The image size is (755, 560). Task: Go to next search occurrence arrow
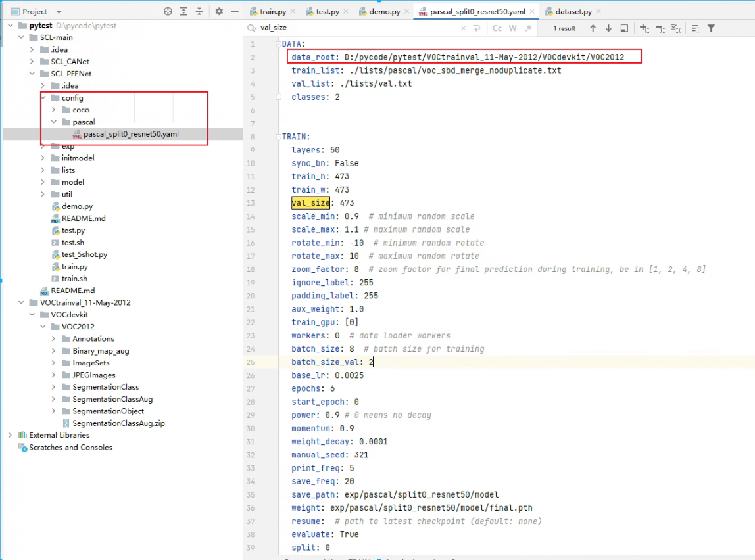(608, 28)
